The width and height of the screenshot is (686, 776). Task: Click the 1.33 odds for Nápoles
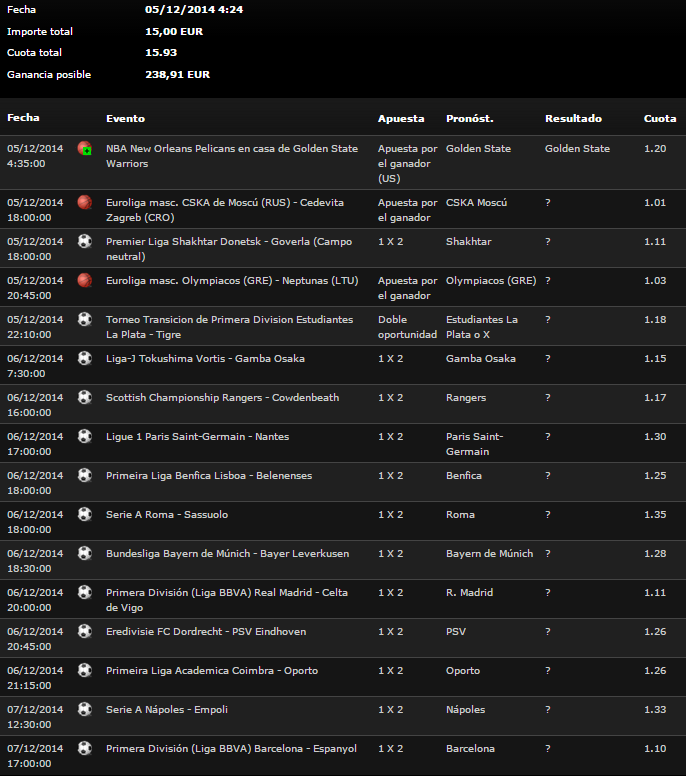tap(655, 709)
